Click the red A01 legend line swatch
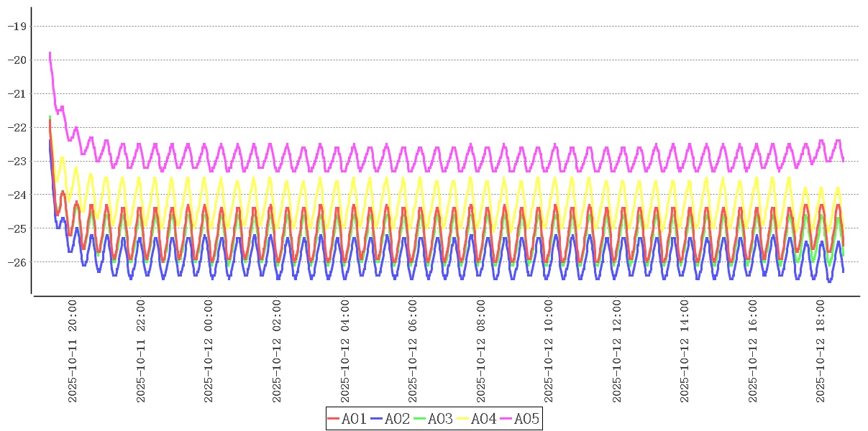Viewport: 868px width, 431px height. pos(333,419)
